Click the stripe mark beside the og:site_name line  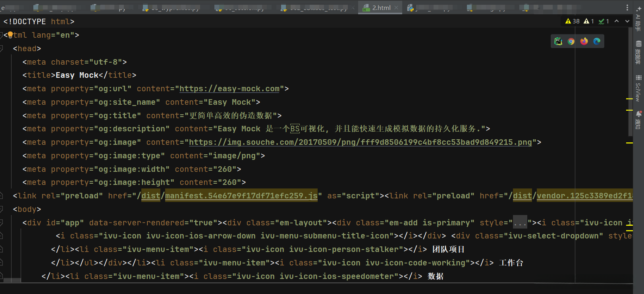(x=629, y=98)
